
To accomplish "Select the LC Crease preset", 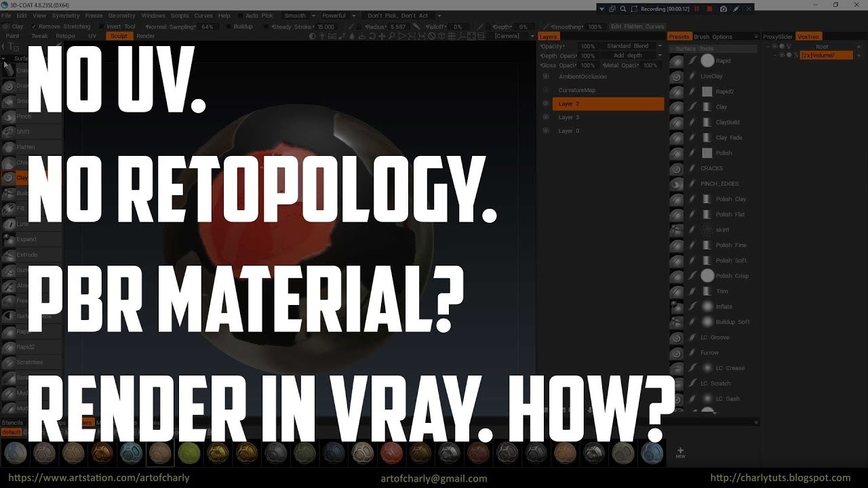I will click(730, 368).
